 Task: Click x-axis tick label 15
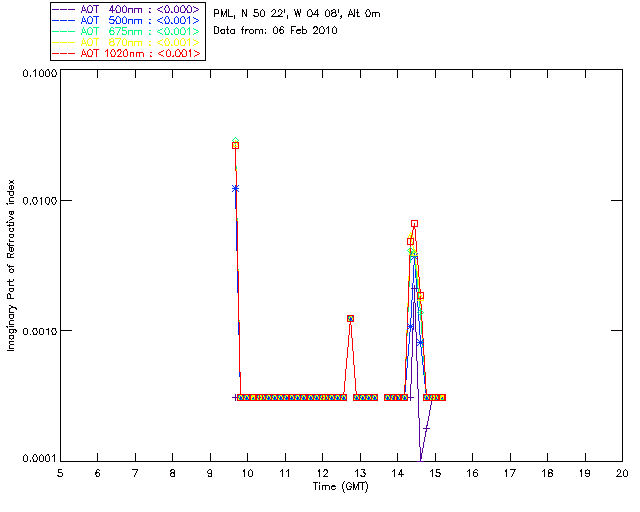coord(435,473)
